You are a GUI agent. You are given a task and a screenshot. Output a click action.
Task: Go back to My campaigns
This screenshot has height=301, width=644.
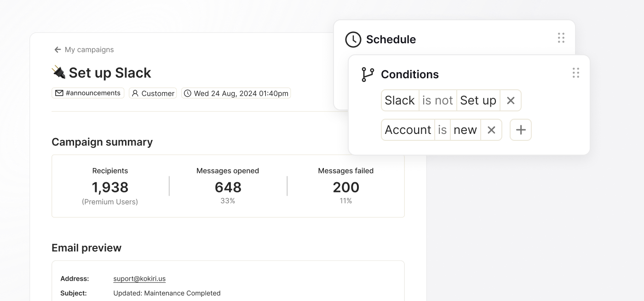coord(89,50)
